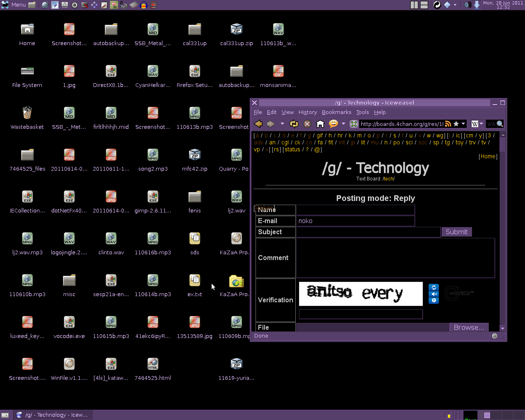Expand the panel dropdown arrow beside diamond icon

[455, 5]
